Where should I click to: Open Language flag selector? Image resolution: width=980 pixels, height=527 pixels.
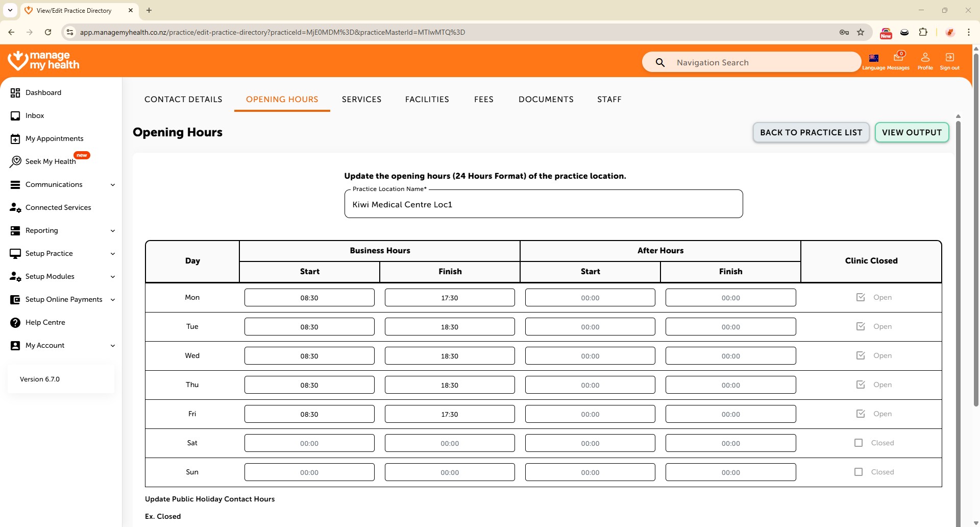tap(873, 58)
